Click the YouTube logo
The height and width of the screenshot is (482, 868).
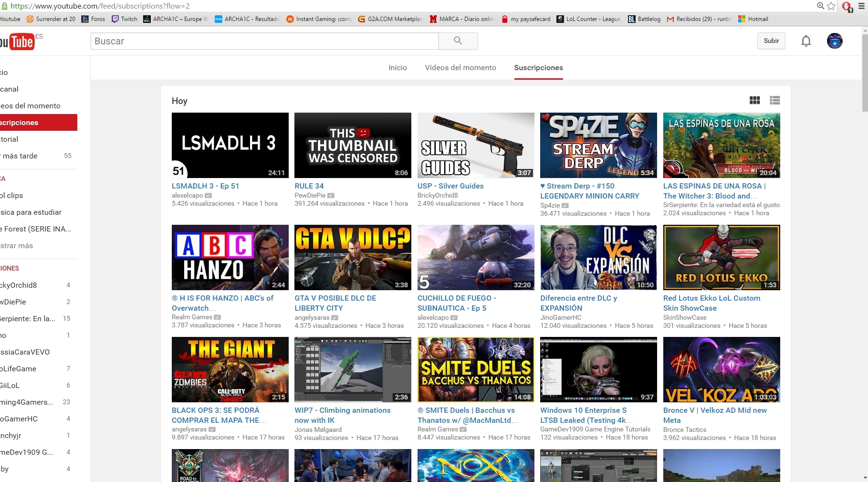click(18, 42)
